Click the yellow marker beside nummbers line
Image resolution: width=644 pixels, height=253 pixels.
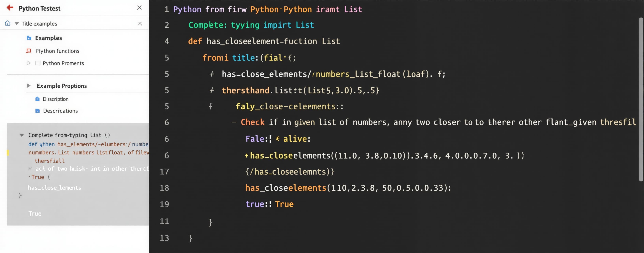click(8, 153)
